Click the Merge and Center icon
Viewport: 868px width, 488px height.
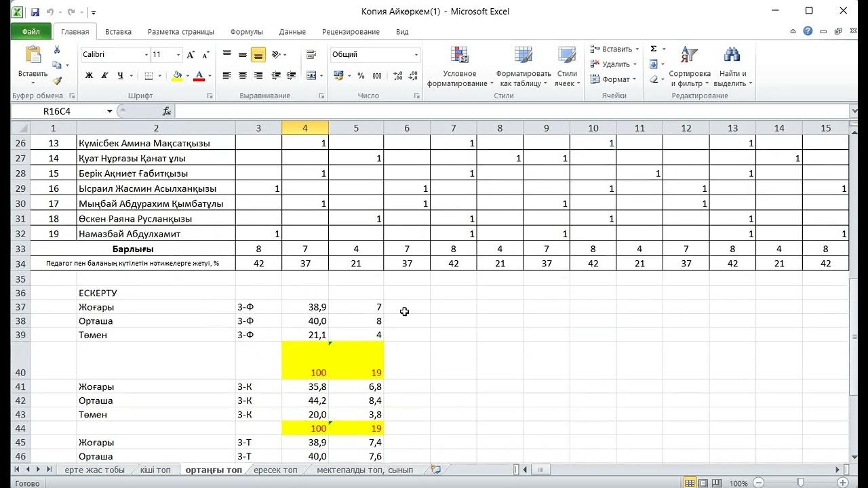tap(311, 76)
